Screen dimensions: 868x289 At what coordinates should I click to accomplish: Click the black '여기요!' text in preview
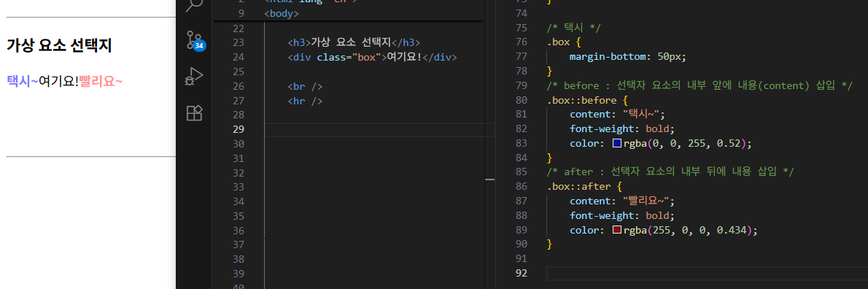(x=58, y=81)
